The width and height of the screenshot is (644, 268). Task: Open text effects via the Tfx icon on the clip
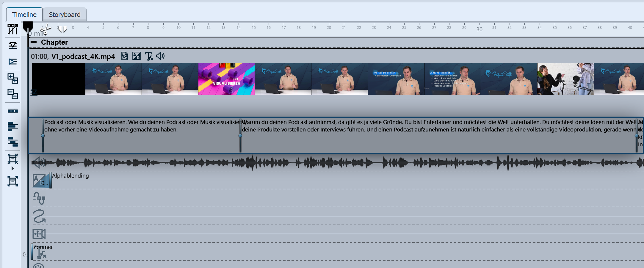[149, 56]
